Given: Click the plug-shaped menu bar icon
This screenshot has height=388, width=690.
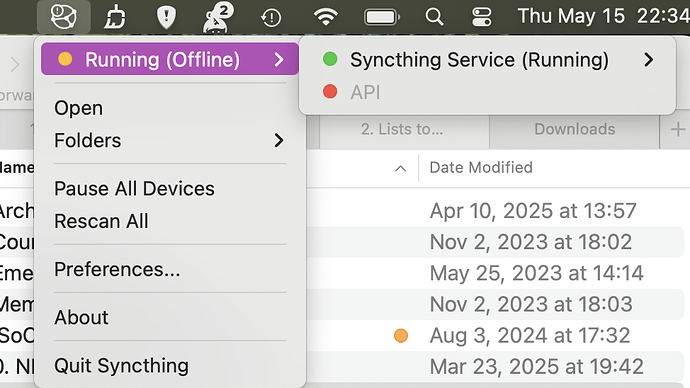Looking at the screenshot, I should click(x=115, y=17).
